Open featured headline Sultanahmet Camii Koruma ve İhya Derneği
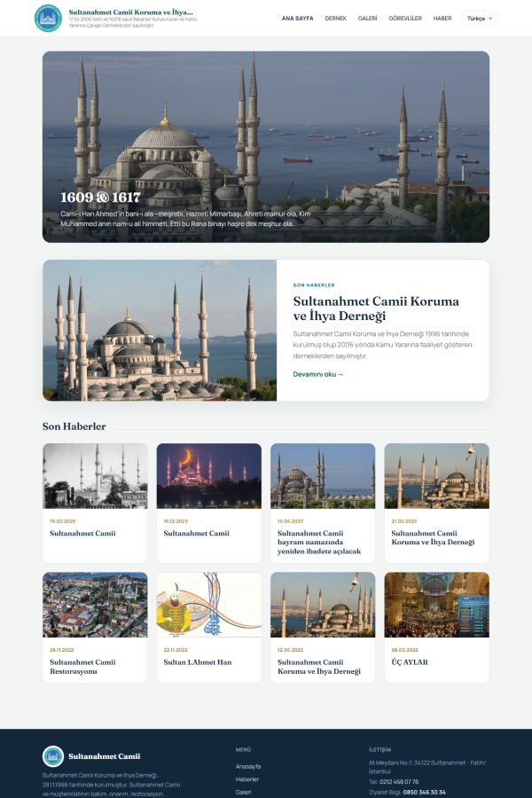Viewport: 532px width, 798px height. [376, 309]
